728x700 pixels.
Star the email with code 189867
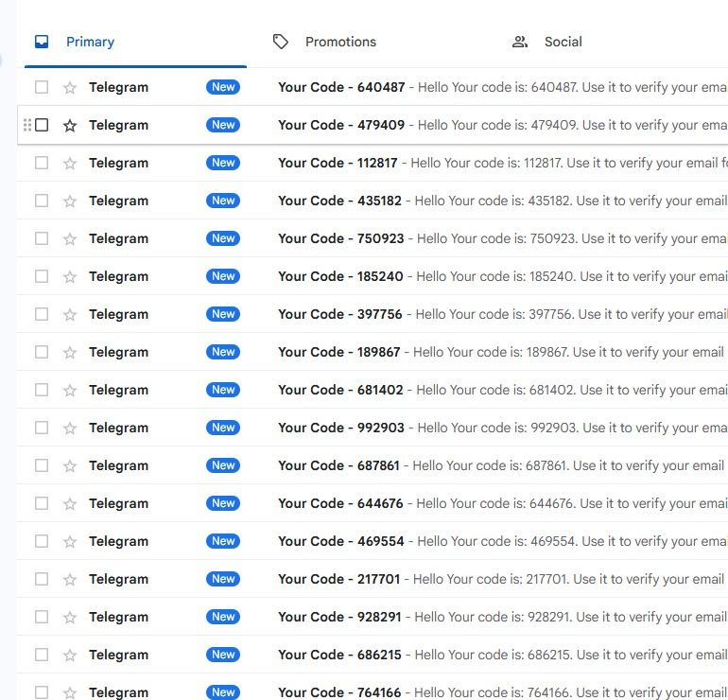(x=69, y=352)
